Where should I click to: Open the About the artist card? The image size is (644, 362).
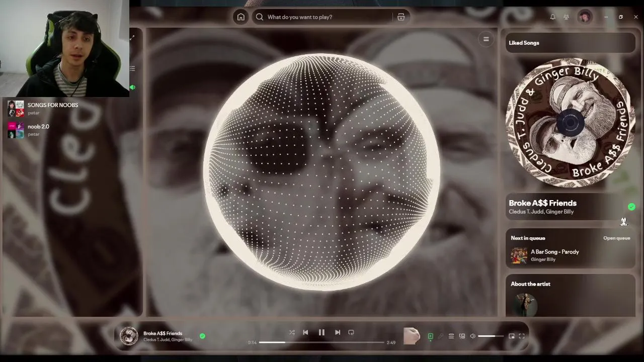(x=571, y=296)
